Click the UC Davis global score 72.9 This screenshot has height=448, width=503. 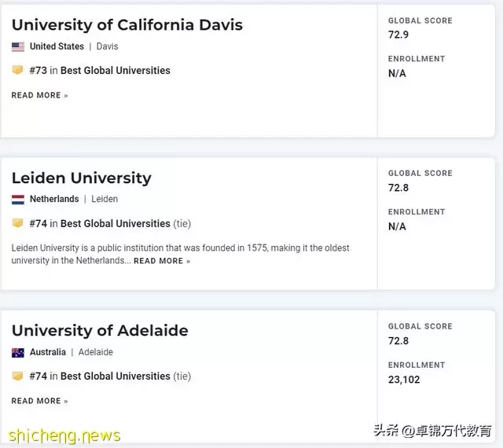click(x=398, y=35)
